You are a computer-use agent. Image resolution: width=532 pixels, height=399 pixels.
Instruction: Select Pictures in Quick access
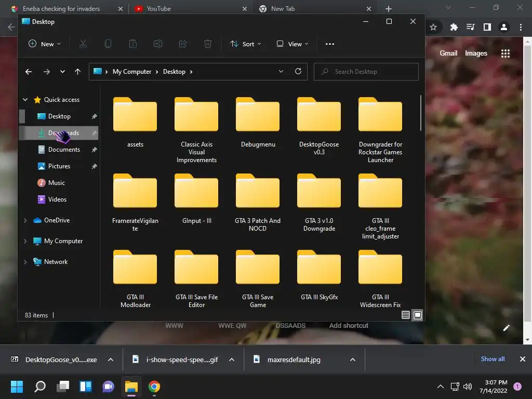59,166
